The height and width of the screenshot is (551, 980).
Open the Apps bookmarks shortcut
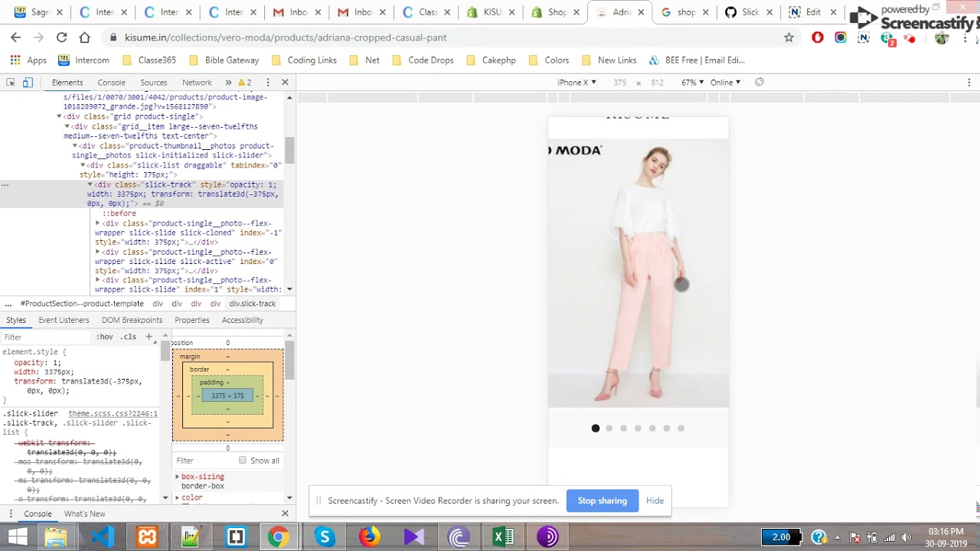[x=28, y=60]
